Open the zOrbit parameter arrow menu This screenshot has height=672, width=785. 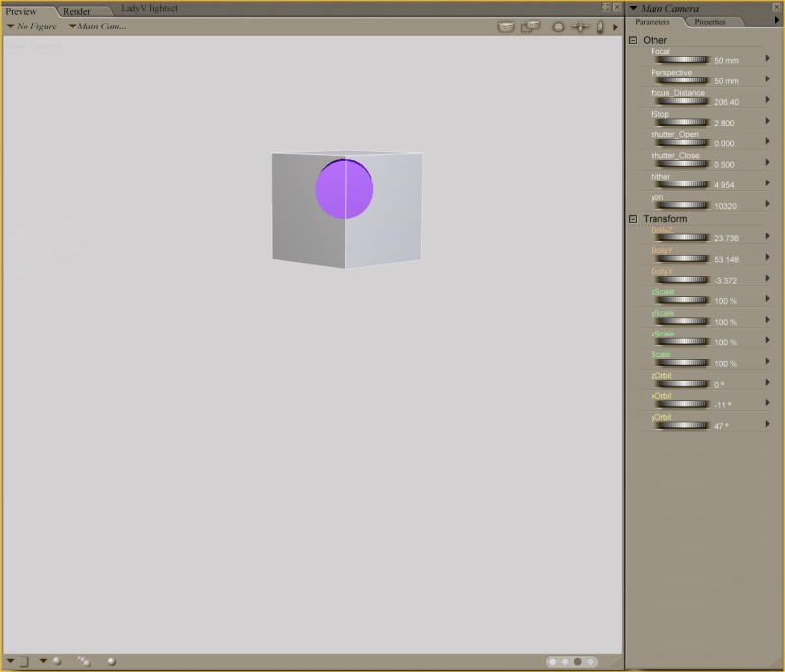(768, 383)
